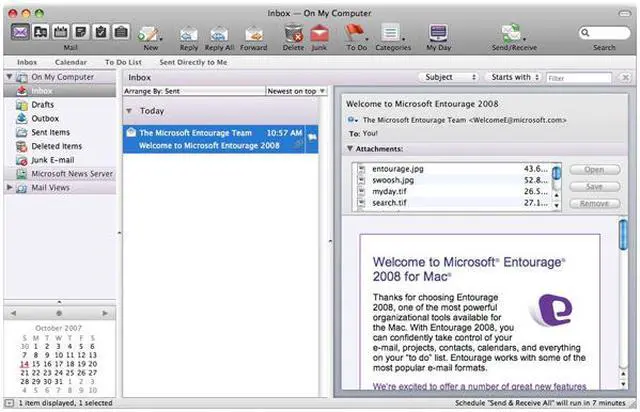Select attachment swoosh.jpg
Image resolution: width=640 pixels, height=412 pixels.
452,180
